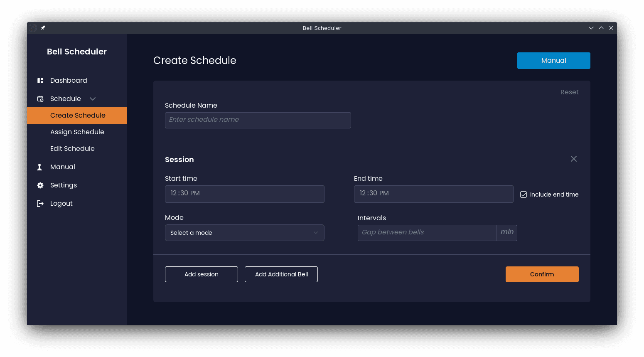This screenshot has height=357, width=644.
Task: Open the Assign Schedule page
Action: pyautogui.click(x=77, y=132)
